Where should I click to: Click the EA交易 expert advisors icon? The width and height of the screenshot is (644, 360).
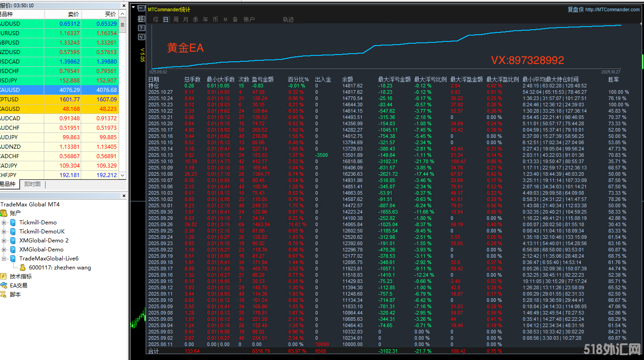4,285
